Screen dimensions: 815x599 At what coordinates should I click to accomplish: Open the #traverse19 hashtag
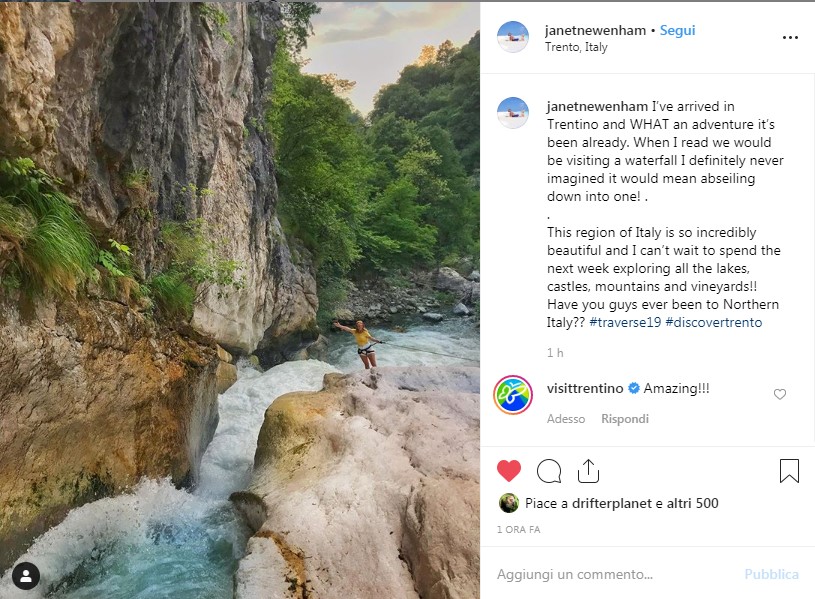coord(624,322)
